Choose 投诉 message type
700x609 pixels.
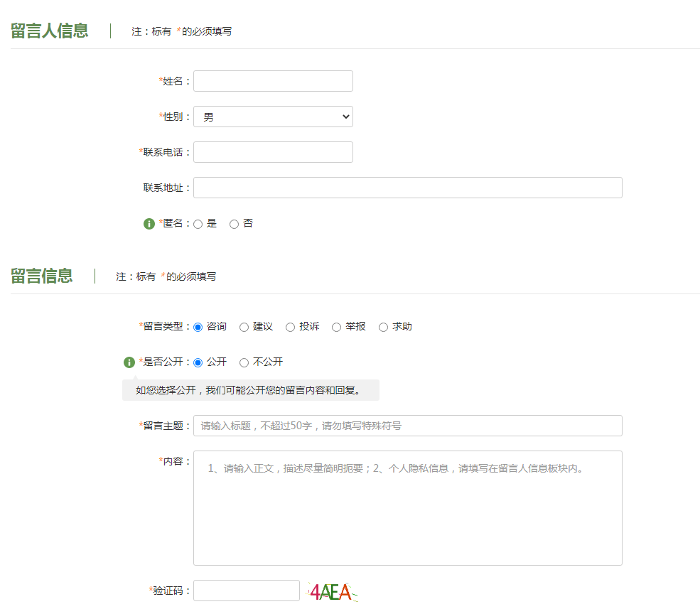point(290,328)
